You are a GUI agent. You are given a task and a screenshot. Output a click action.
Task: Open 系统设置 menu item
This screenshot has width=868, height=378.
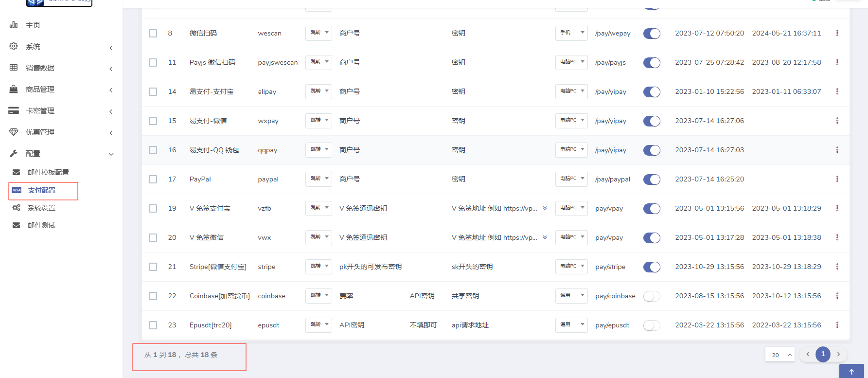click(41, 208)
